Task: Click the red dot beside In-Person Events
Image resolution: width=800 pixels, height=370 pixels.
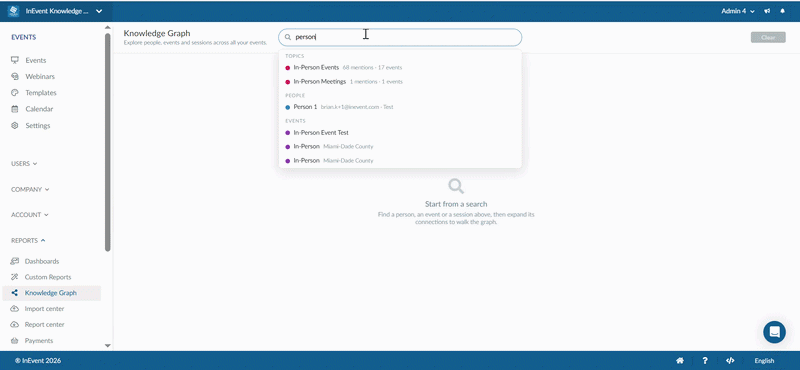Action: tap(288, 67)
